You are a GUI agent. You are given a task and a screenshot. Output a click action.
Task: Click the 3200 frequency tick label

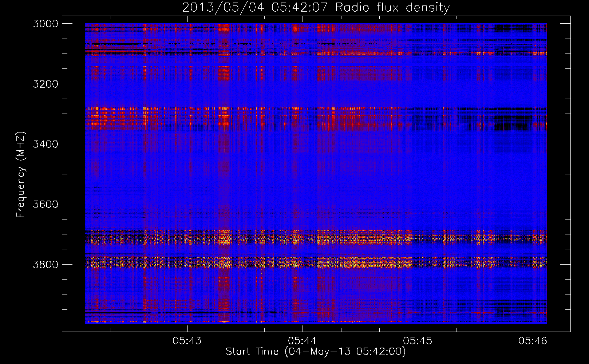46,84
